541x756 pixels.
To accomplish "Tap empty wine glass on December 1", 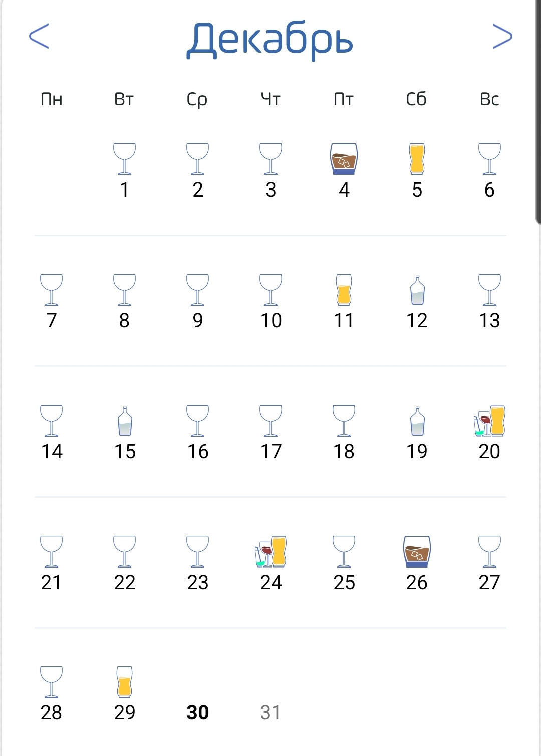I will click(x=125, y=159).
